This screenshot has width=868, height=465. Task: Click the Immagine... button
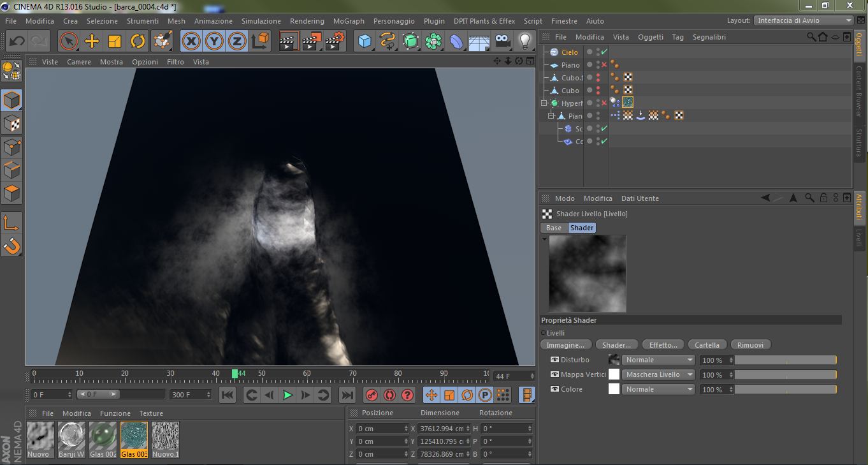coord(565,345)
